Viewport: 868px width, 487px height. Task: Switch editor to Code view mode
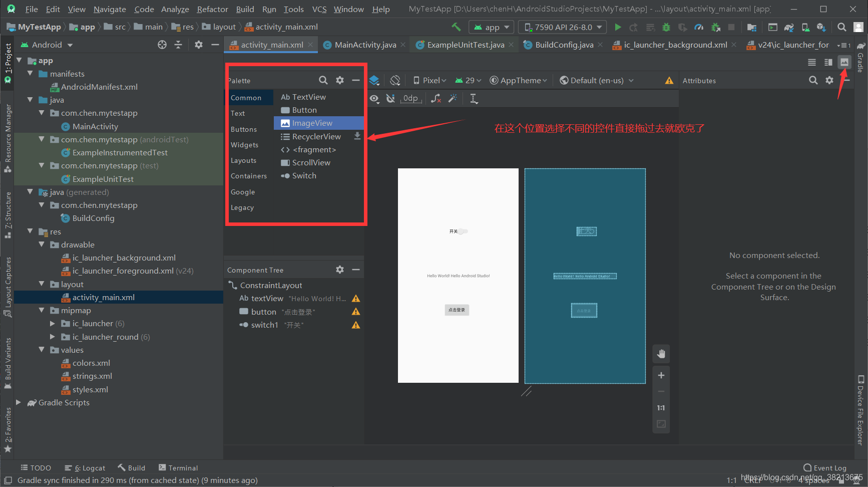(812, 62)
